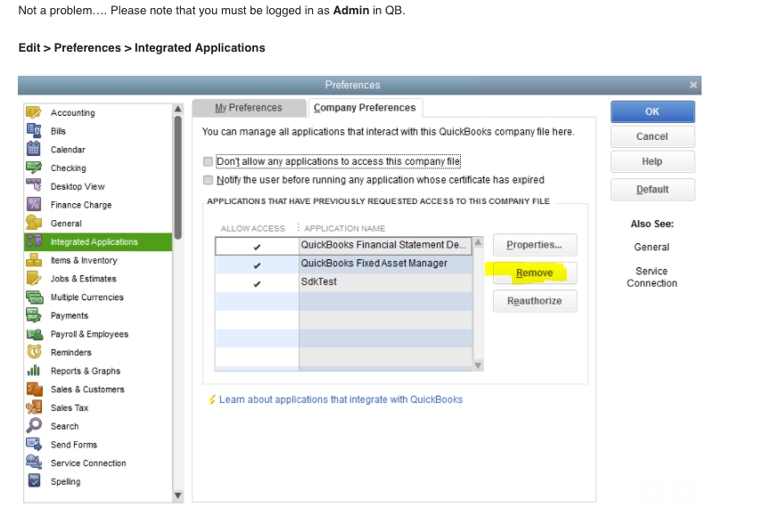Click the APPLICATION NAME column header
The height and width of the screenshot is (532, 780).
click(345, 228)
